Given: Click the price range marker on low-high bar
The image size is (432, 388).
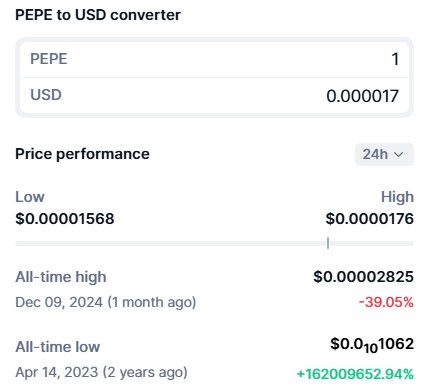Looking at the screenshot, I should point(328,243).
